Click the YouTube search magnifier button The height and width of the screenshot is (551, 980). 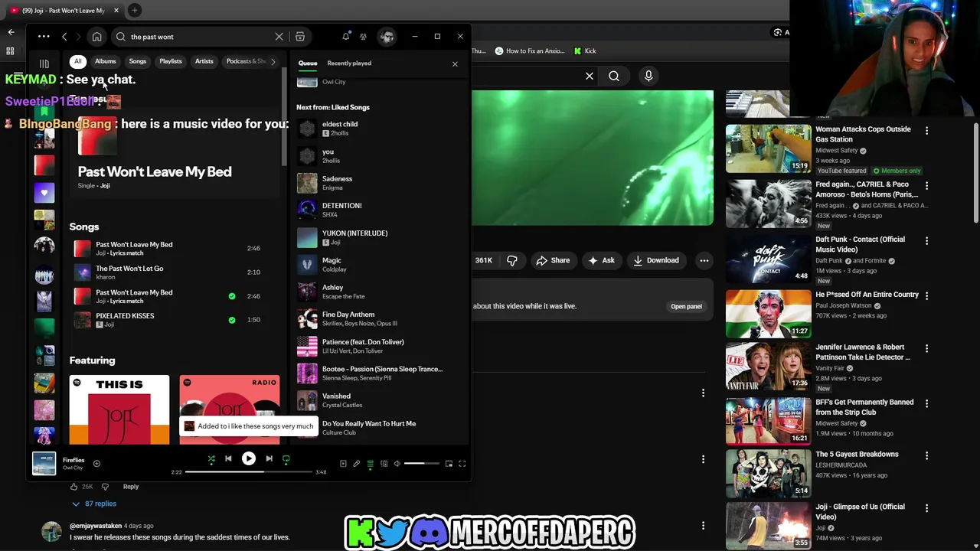(x=614, y=76)
